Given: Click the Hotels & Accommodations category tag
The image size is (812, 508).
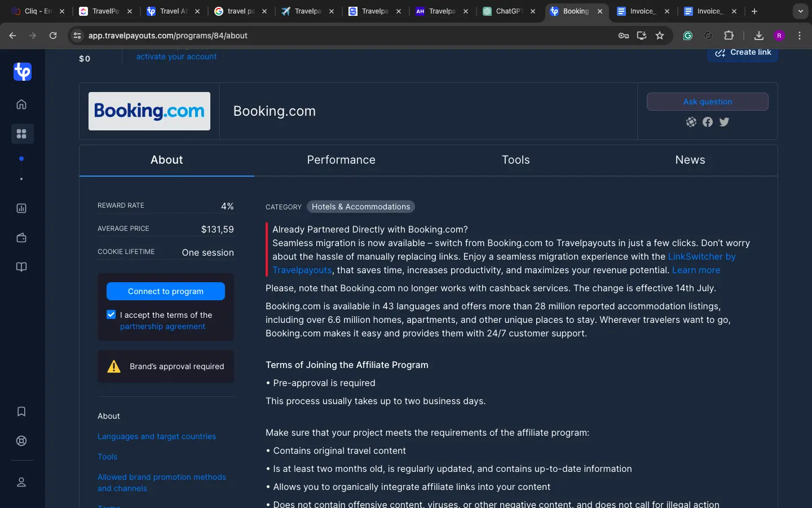Looking at the screenshot, I should coord(361,207).
